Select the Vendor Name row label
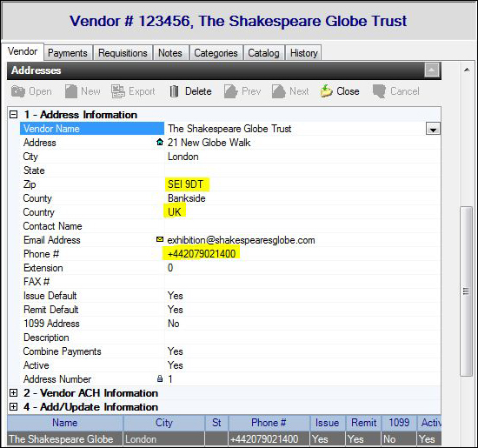The image size is (478, 448). coord(92,129)
